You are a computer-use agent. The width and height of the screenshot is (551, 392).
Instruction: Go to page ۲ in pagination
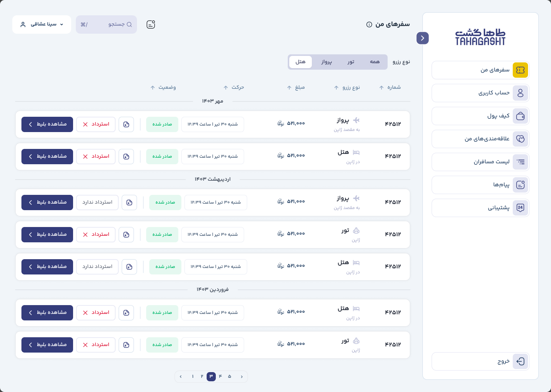point(202,377)
